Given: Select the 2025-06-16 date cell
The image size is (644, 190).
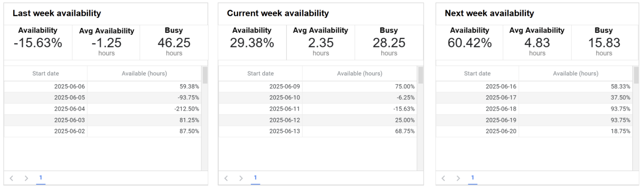Looking at the screenshot, I should (477, 87).
